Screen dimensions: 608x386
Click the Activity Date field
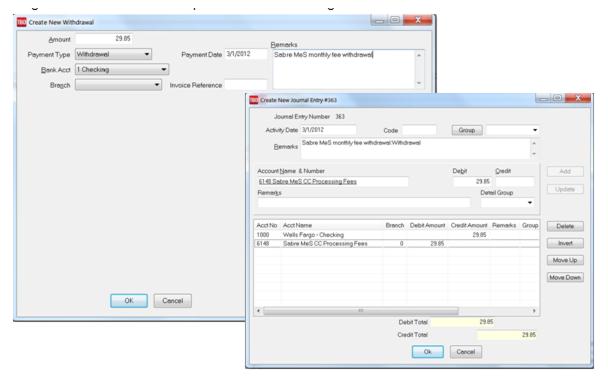(x=328, y=130)
